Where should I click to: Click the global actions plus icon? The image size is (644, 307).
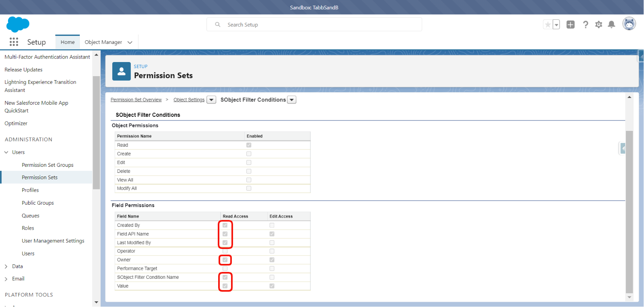[x=570, y=25]
